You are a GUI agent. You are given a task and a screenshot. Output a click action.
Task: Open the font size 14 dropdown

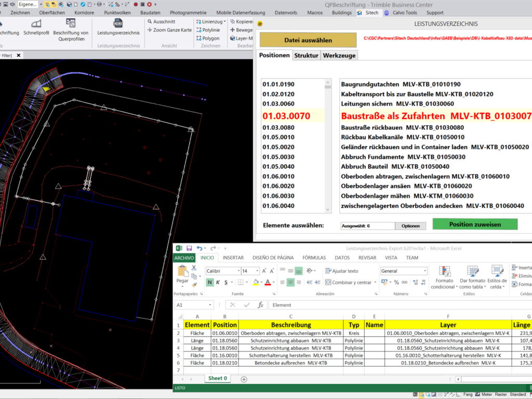(x=257, y=271)
